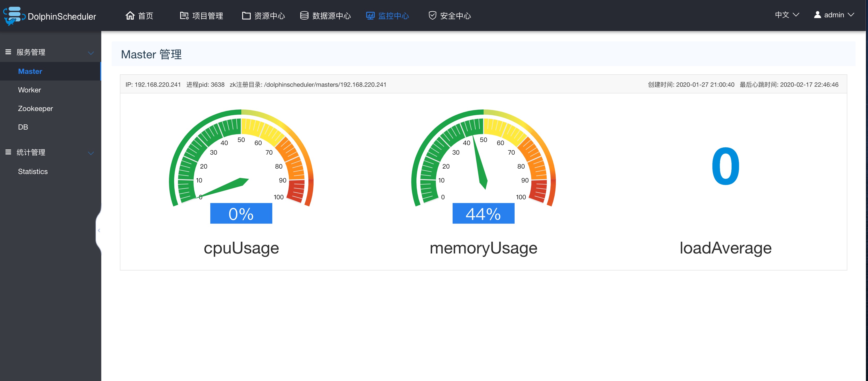Open the 中文 language dropdown
868x381 pixels.
[x=787, y=15]
